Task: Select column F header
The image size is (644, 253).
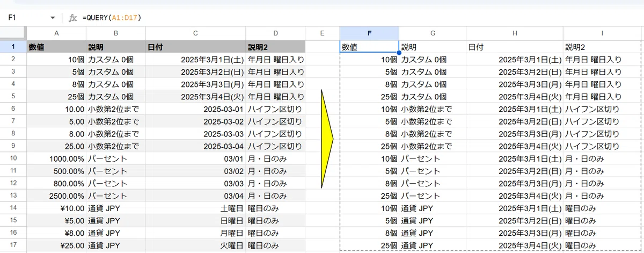Action: 370,33
